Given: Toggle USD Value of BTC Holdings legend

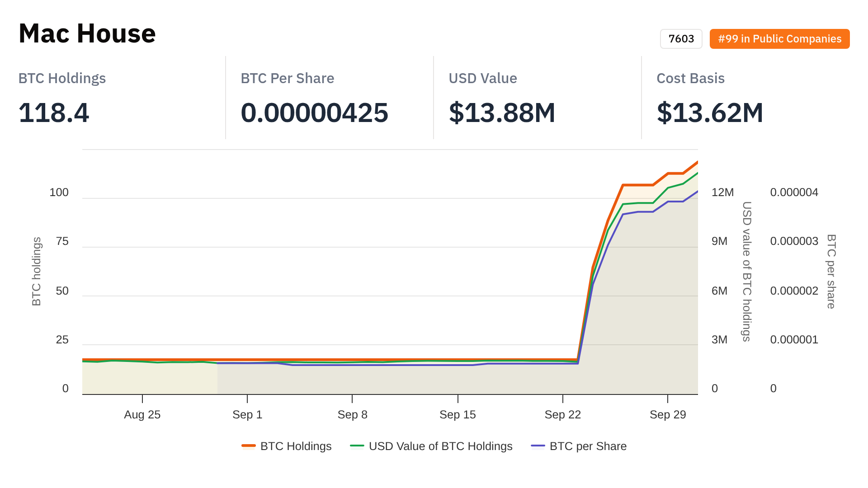Looking at the screenshot, I should coord(440,446).
